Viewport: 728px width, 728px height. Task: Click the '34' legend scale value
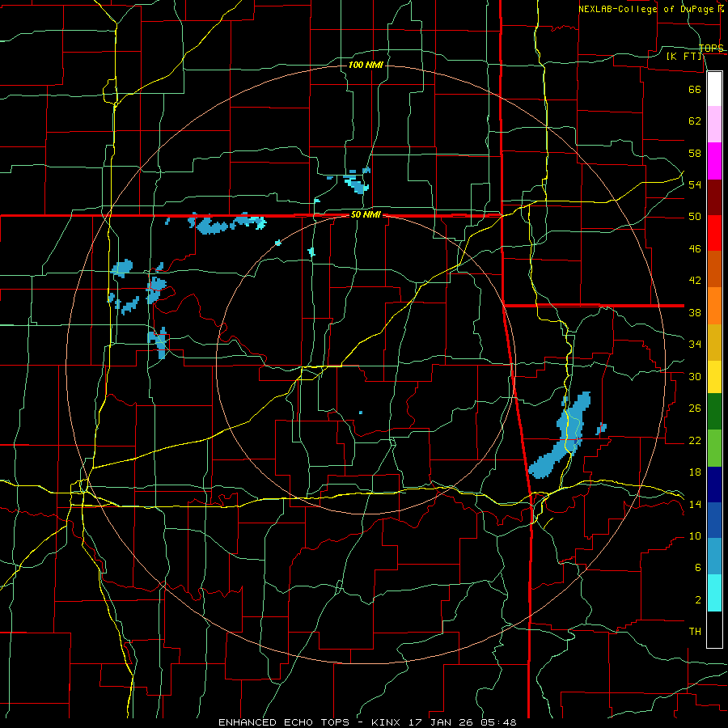click(x=695, y=345)
